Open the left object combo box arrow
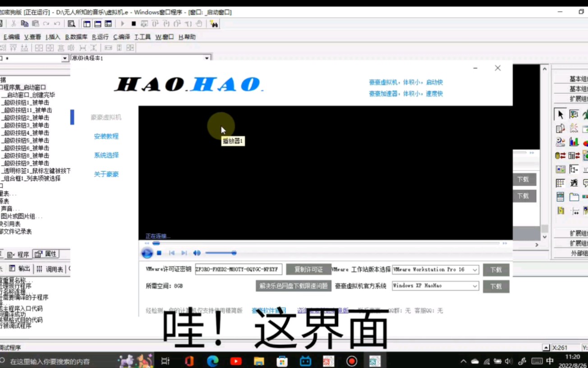Viewport: 588px width, 368px height. [65, 58]
